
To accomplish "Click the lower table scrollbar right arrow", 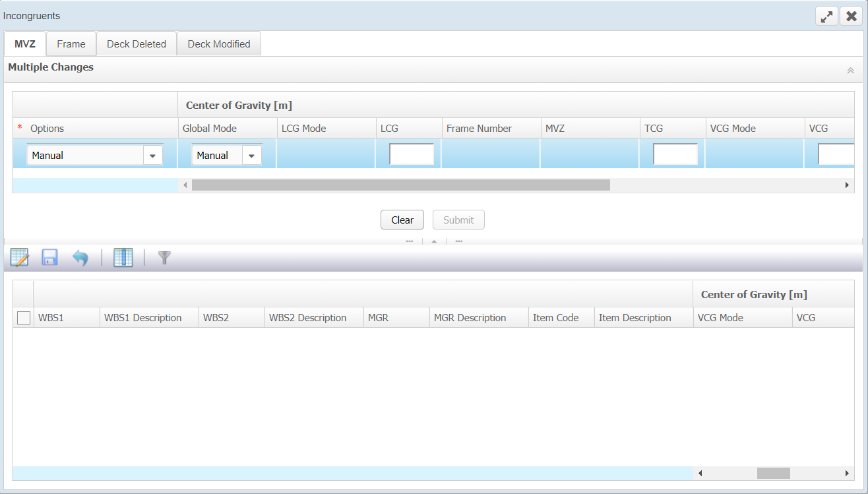I will tap(848, 473).
